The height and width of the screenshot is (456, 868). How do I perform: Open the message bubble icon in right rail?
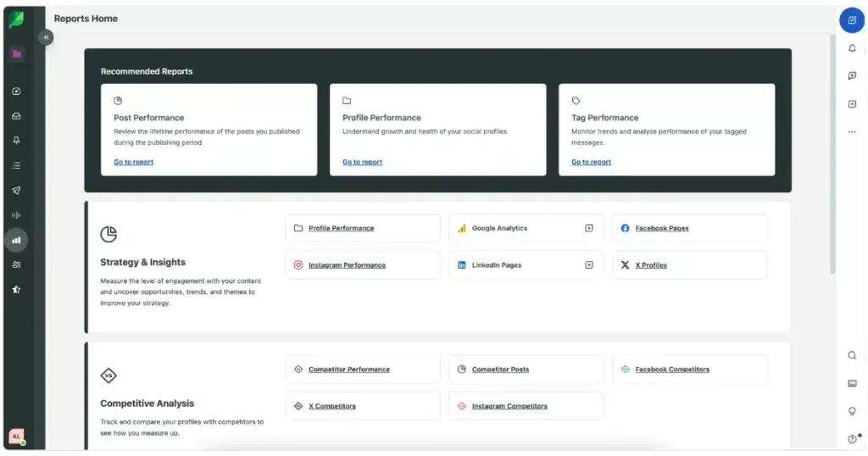[x=852, y=75]
